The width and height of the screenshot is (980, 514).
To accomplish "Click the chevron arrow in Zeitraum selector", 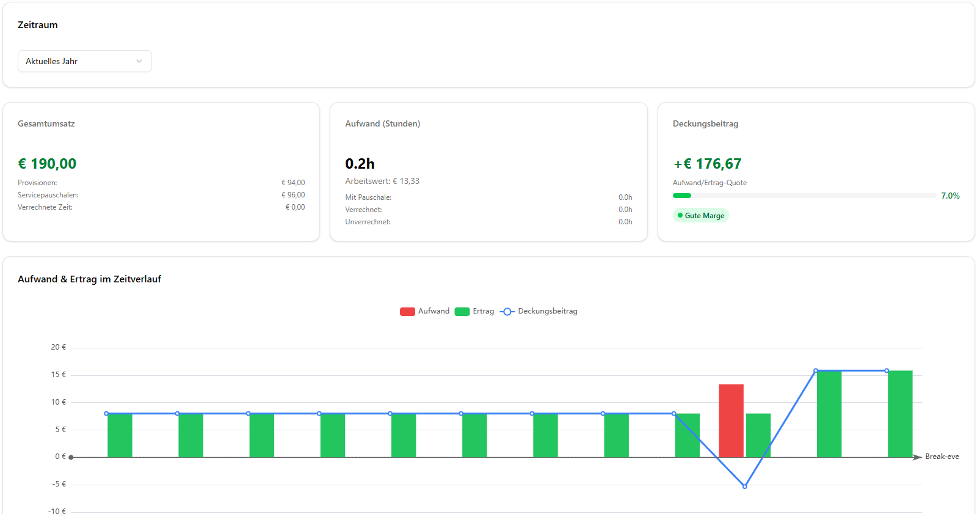I will (x=139, y=61).
